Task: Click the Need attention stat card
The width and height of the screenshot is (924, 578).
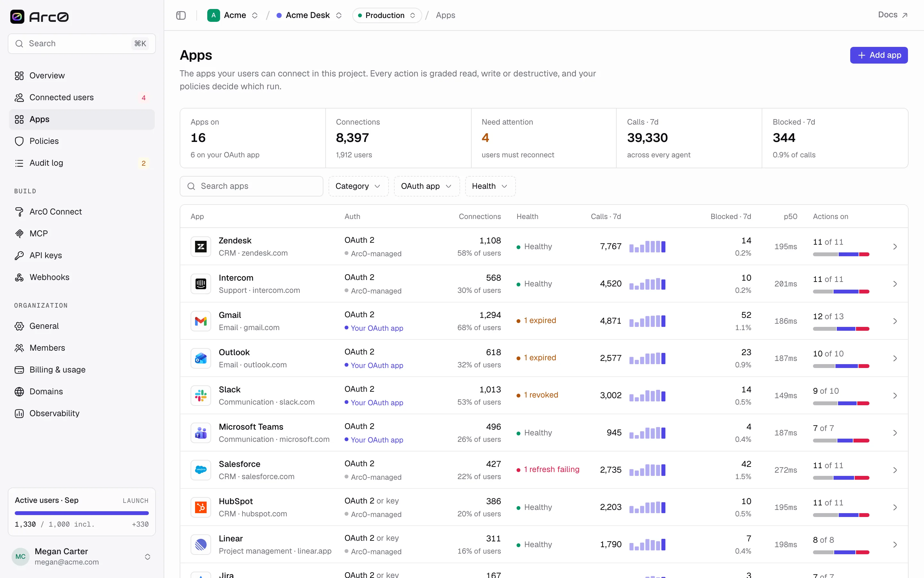Action: click(544, 138)
